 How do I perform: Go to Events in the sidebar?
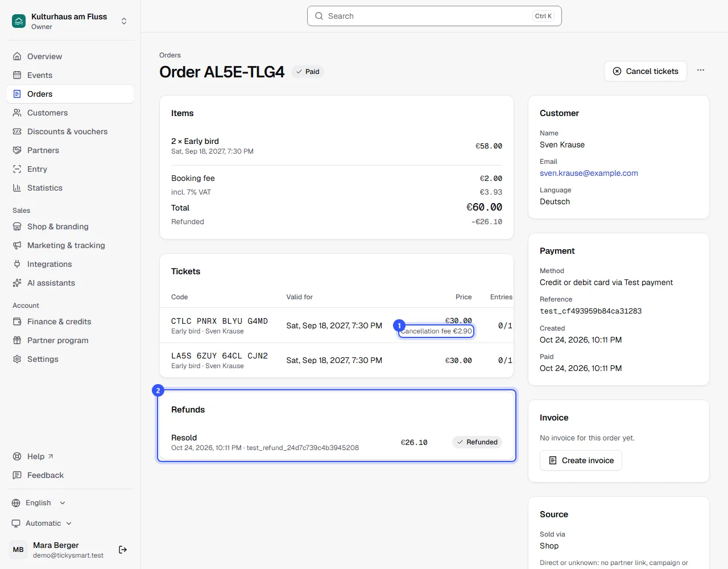(x=70, y=75)
